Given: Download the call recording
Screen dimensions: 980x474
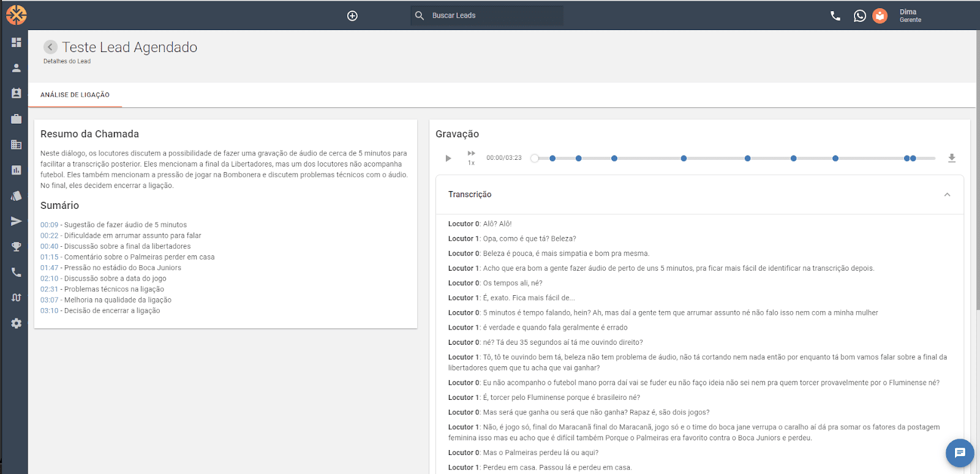Looking at the screenshot, I should 952,158.
